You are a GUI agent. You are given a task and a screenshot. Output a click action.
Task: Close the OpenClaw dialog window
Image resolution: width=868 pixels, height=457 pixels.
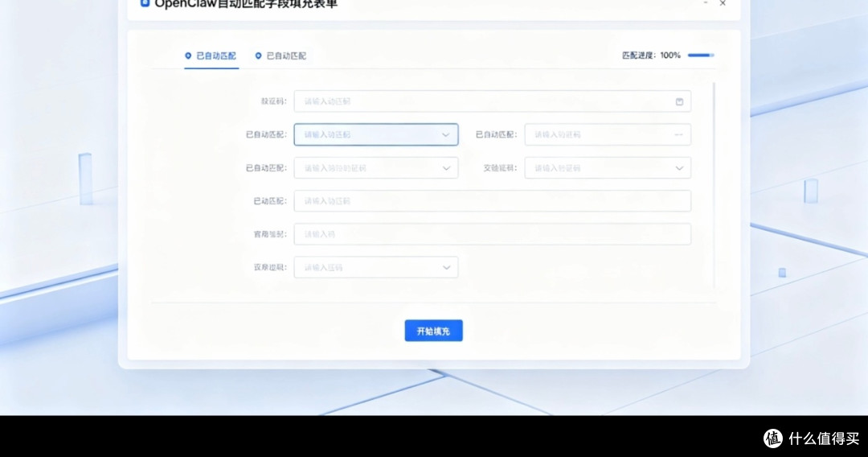pyautogui.click(x=723, y=3)
